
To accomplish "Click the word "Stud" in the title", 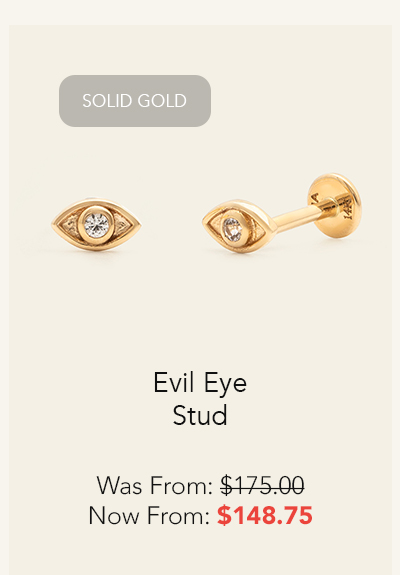I will click(200, 415).
